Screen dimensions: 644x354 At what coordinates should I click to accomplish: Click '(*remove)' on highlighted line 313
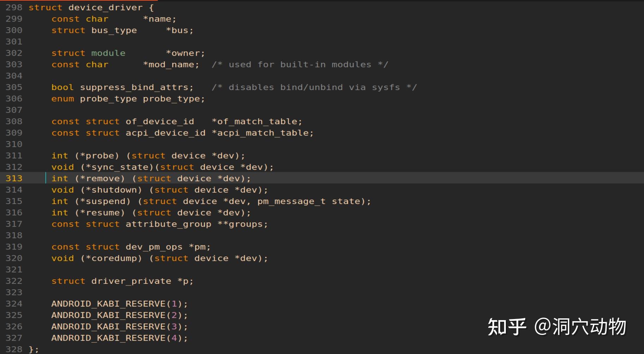[x=100, y=179]
